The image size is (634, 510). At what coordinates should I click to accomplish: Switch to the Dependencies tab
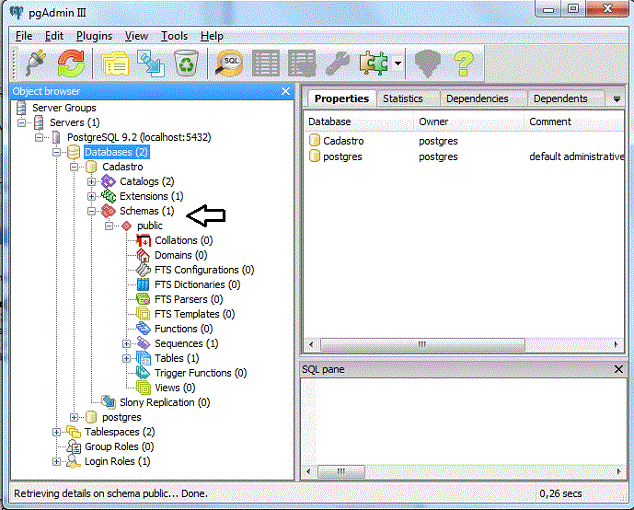477,98
